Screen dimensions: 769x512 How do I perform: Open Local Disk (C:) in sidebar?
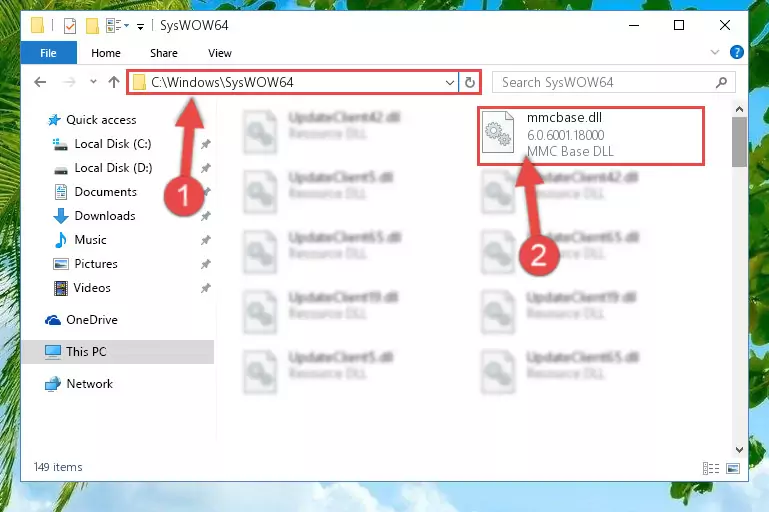[x=113, y=144]
